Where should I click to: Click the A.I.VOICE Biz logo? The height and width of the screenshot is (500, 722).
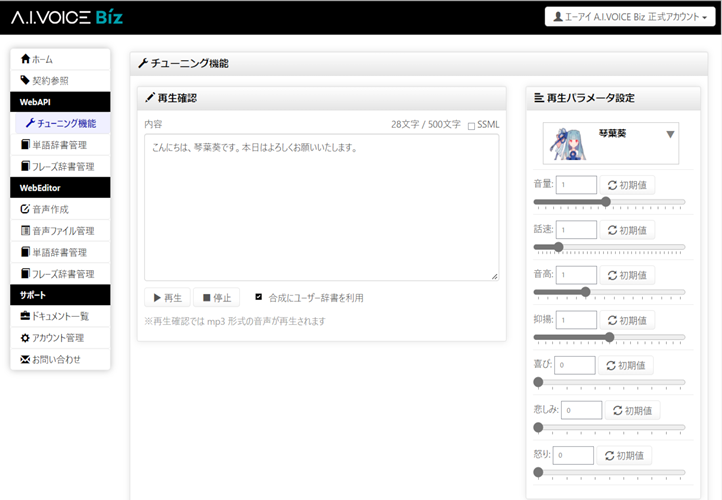pyautogui.click(x=67, y=17)
